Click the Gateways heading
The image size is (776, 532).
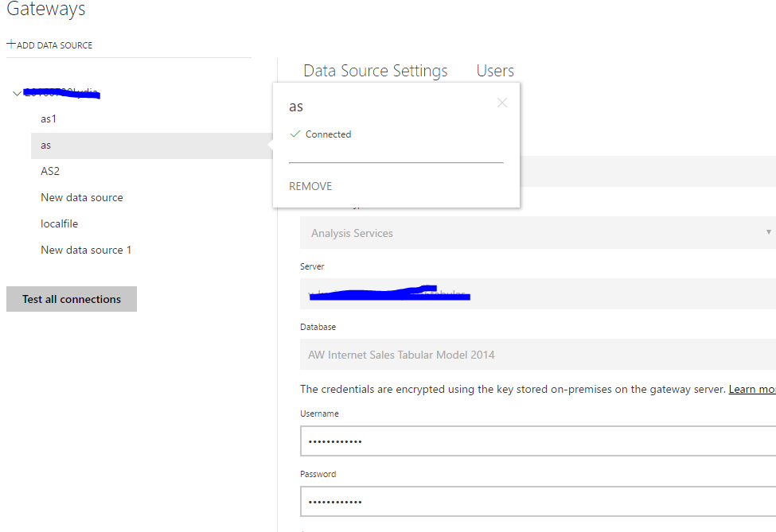45,9
